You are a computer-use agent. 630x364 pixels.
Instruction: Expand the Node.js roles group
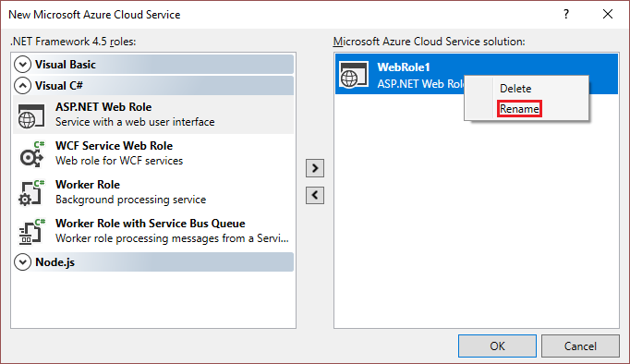[22, 262]
